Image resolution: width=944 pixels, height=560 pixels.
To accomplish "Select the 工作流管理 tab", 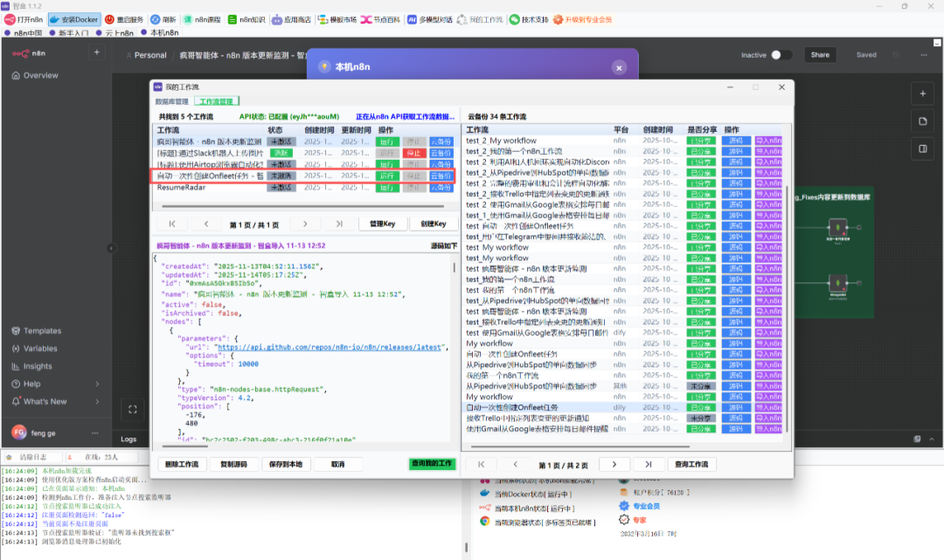I will [217, 101].
